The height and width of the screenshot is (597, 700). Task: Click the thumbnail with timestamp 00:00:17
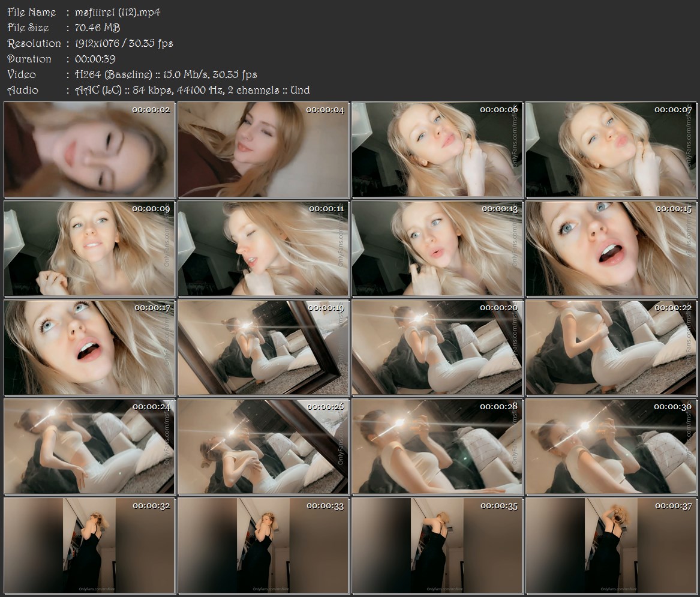point(89,347)
